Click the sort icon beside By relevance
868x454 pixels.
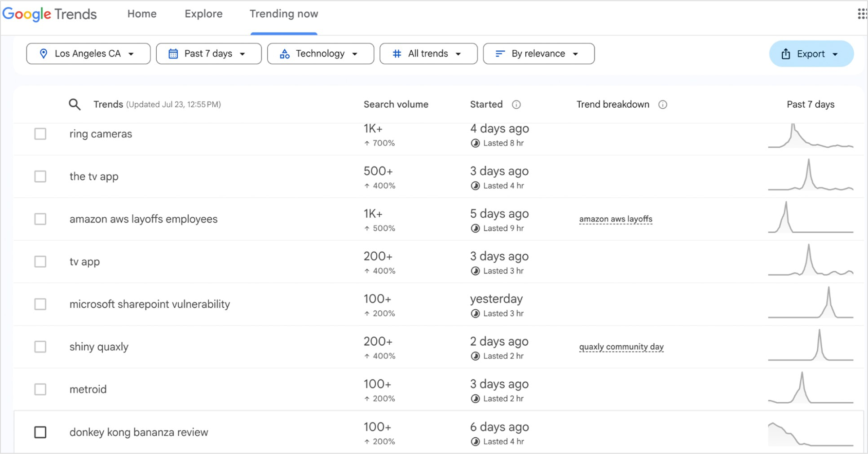click(499, 53)
